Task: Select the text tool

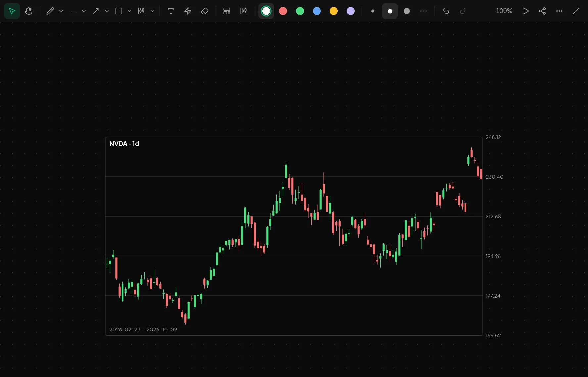Action: [171, 11]
